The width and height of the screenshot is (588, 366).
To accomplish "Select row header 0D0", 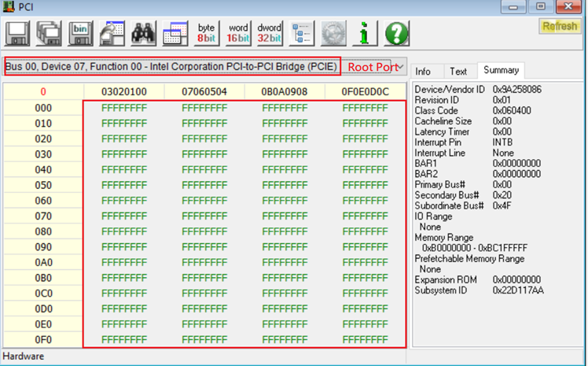I will point(43,309).
